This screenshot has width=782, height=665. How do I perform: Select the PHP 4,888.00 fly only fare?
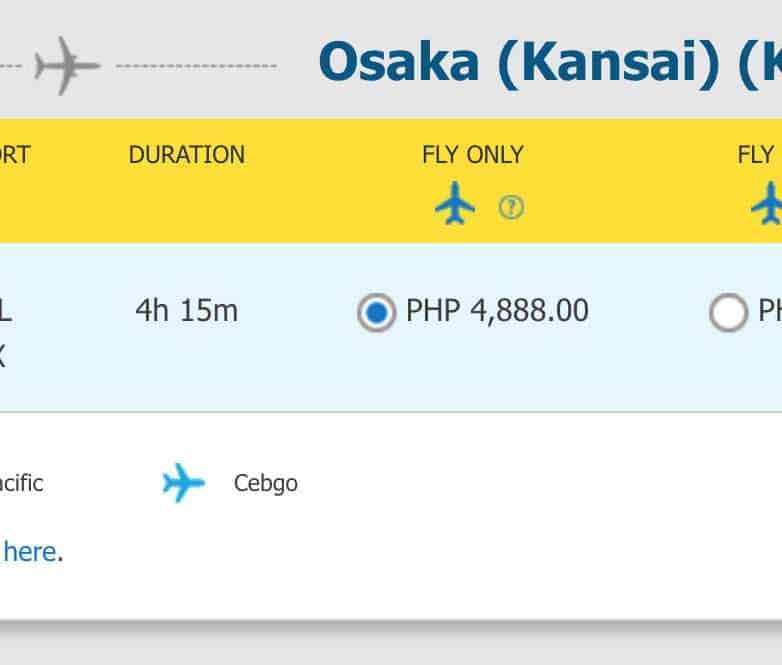tap(376, 313)
